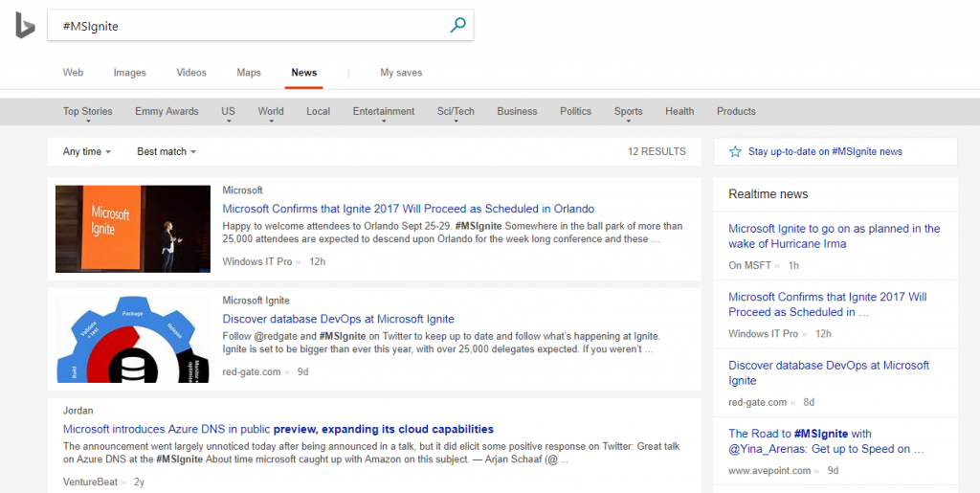Click inside the #MSIgnite search box

[249, 27]
